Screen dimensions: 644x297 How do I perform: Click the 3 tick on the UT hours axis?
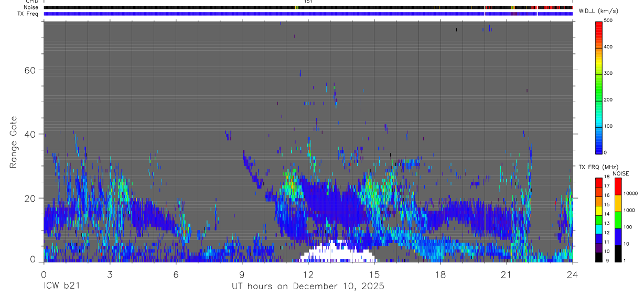[x=110, y=274]
